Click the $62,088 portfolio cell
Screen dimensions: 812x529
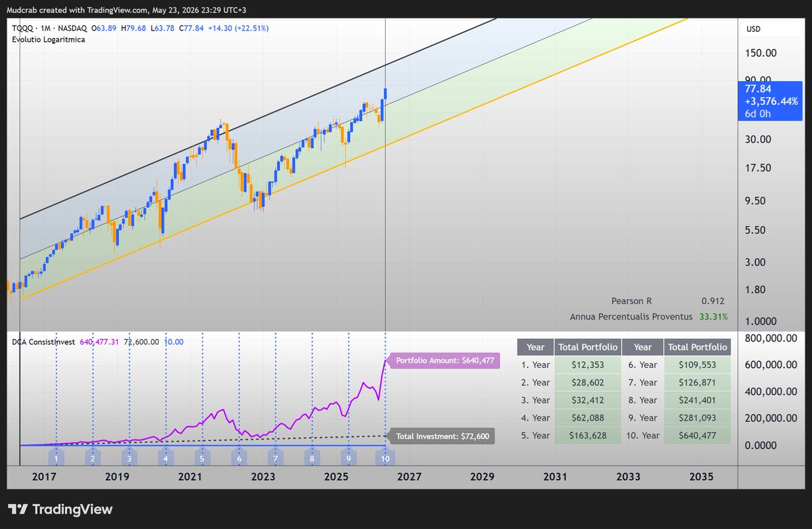[x=587, y=417]
